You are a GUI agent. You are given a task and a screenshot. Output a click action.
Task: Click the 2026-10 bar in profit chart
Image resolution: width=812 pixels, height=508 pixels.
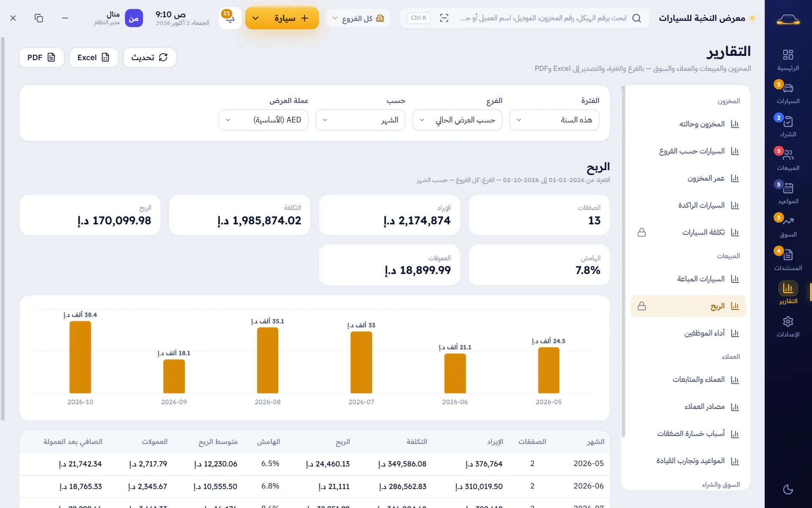click(x=80, y=357)
